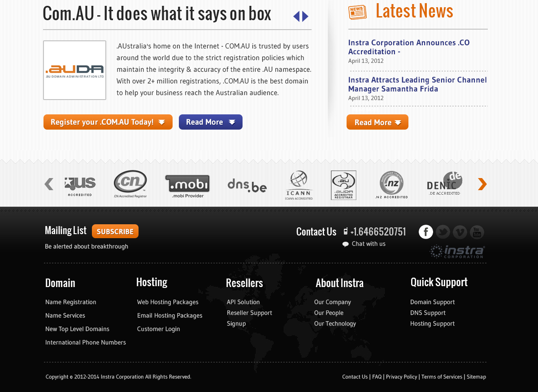Open Instra .CO Accreditation news headline

408,47
